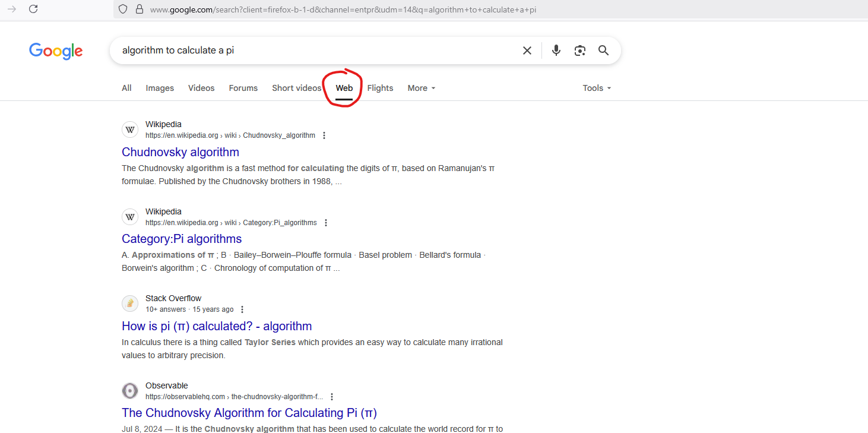
Task: Click the padlock site security icon
Action: coord(140,9)
